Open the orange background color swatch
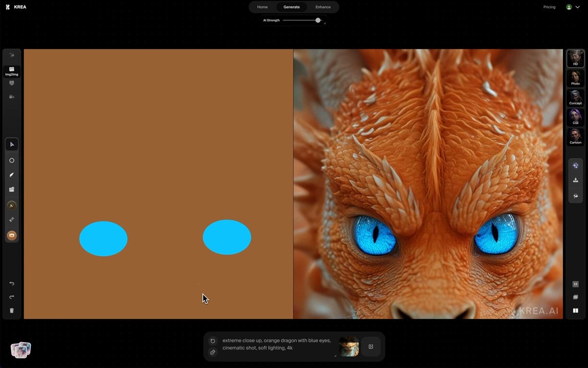The height and width of the screenshot is (368, 588). coord(12,236)
